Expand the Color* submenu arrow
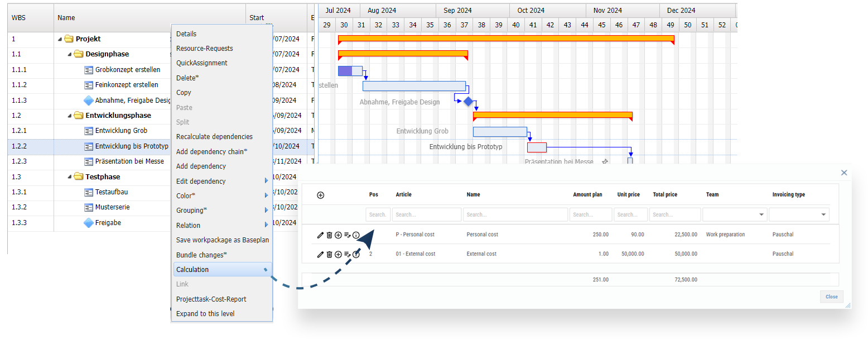This screenshot has height=339, width=868. point(266,195)
